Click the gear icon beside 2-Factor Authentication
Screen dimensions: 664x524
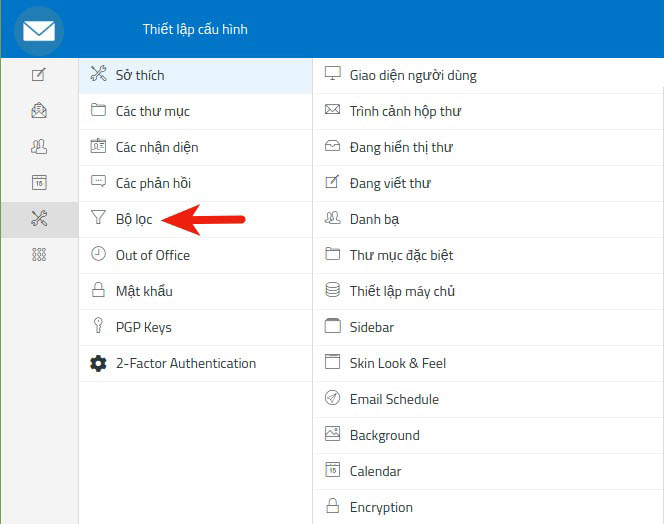[98, 363]
